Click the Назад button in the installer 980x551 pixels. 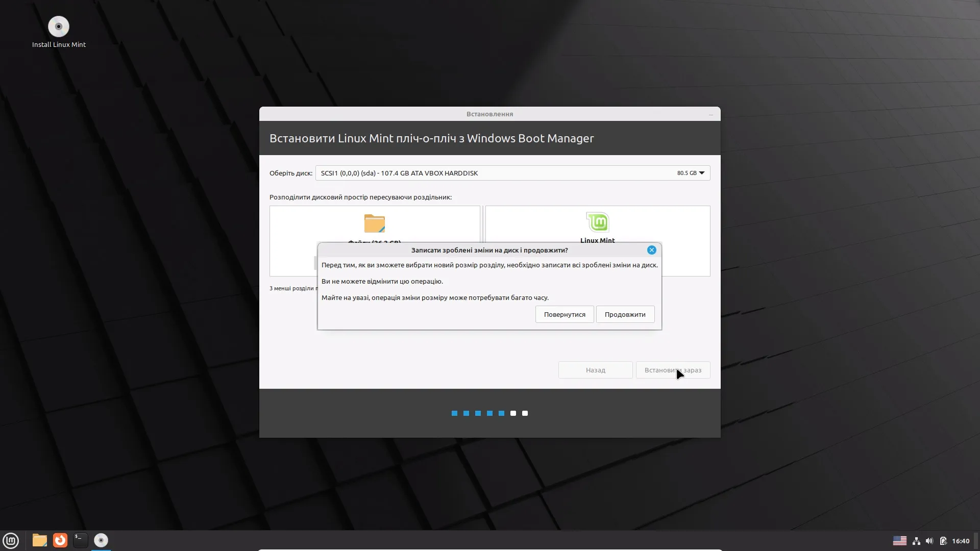point(596,370)
